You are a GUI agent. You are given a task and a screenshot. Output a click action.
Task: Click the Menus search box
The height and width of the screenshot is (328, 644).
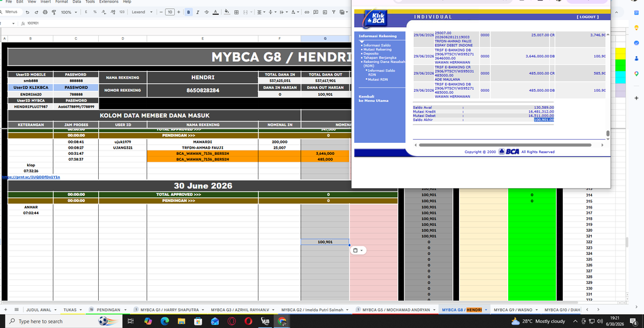10,13
